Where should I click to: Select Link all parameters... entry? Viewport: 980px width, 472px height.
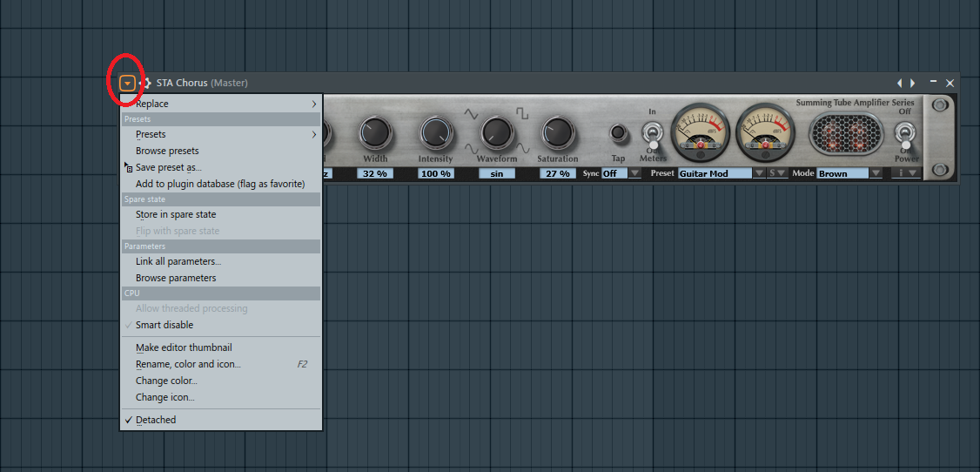pos(221,261)
